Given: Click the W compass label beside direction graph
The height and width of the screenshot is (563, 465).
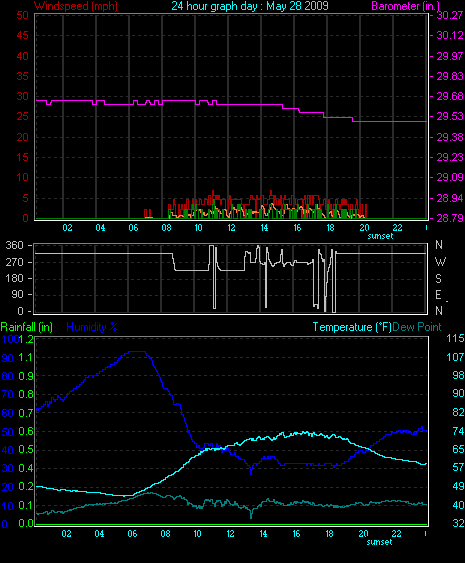Looking at the screenshot, I should click(x=440, y=262).
